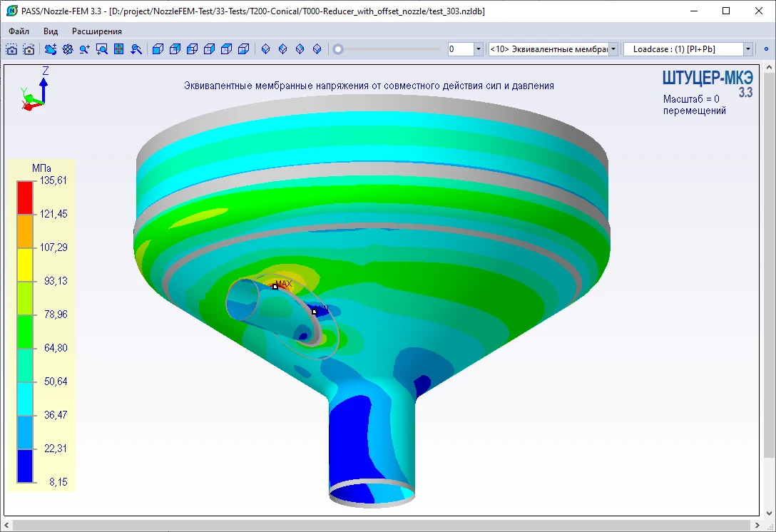Image resolution: width=776 pixels, height=532 pixels.
Task: Open the Вид menu
Action: pyautogui.click(x=51, y=31)
